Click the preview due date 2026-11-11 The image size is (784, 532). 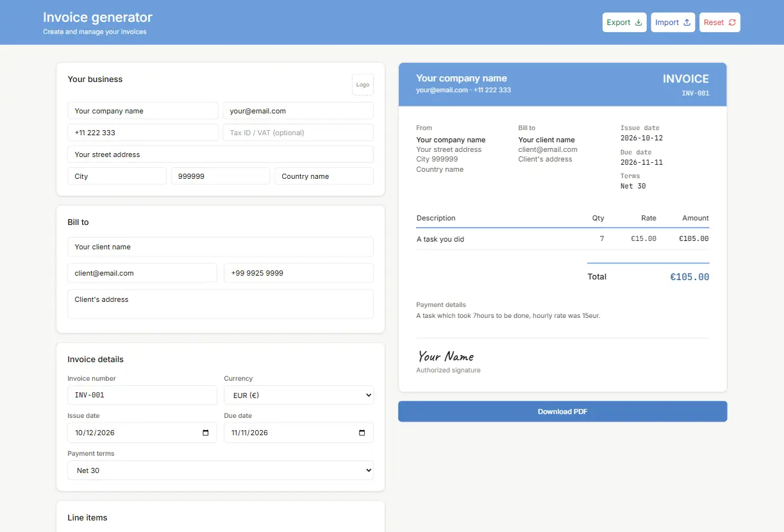tap(642, 163)
